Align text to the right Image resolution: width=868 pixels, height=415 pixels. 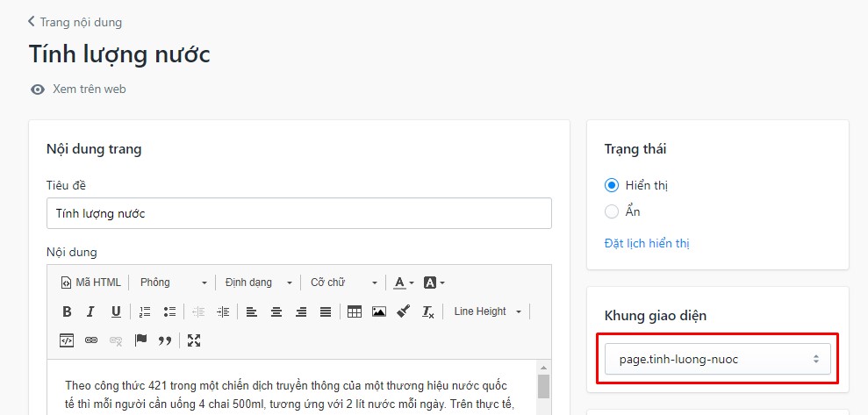301,311
